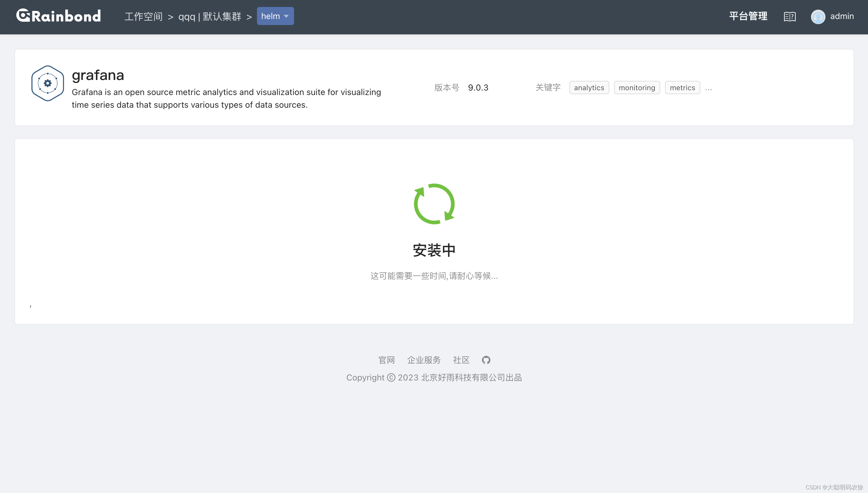Select the qqq | 默认集群 breadcrumb
This screenshot has width=868, height=493.
point(210,16)
